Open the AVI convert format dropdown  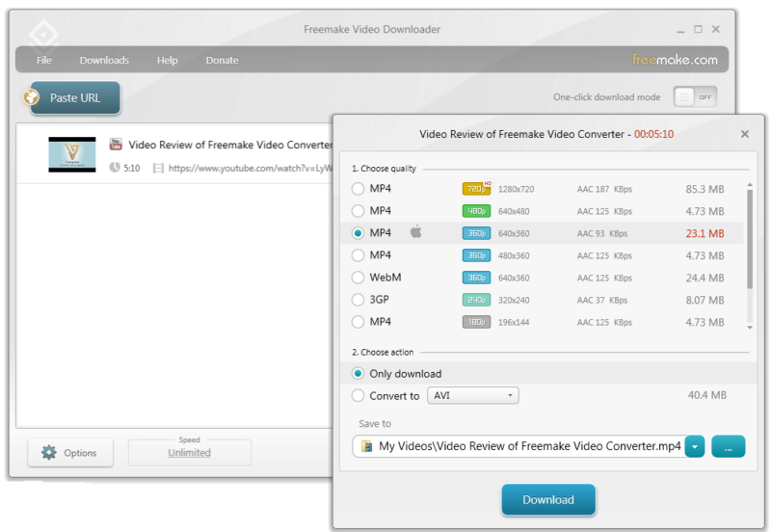[472, 395]
